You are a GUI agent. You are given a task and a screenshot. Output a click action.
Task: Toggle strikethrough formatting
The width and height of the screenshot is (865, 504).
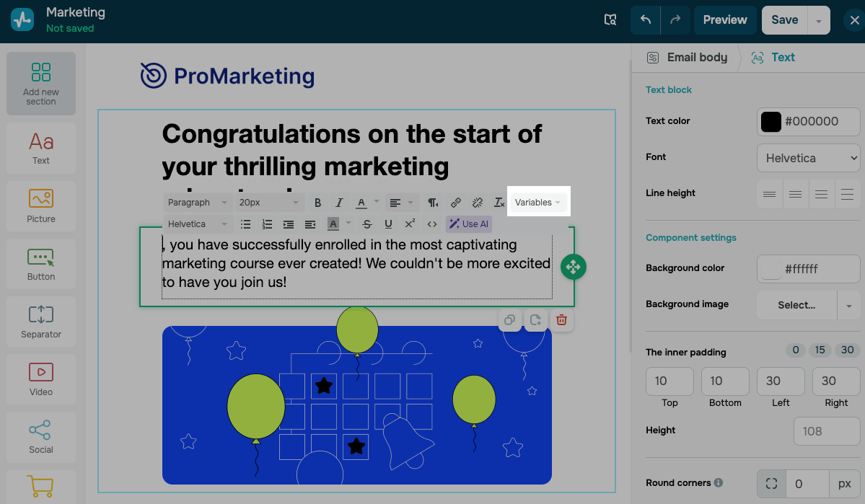click(x=367, y=224)
